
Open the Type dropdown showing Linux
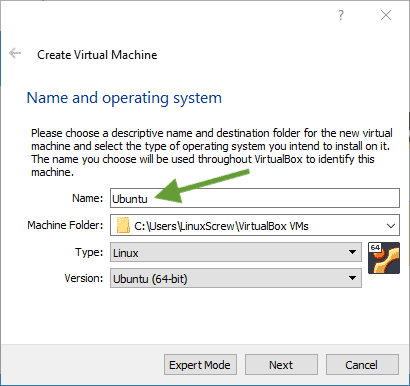236,252
